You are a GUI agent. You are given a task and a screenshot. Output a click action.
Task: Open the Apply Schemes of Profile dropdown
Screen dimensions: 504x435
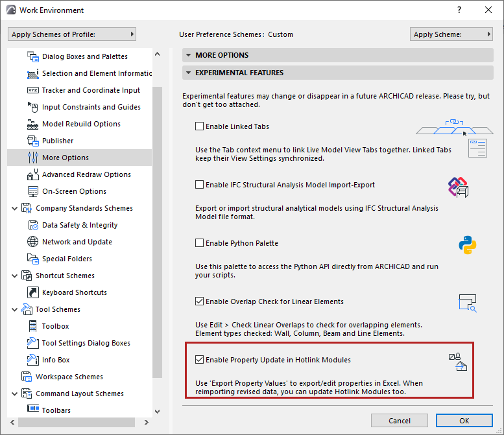72,34
